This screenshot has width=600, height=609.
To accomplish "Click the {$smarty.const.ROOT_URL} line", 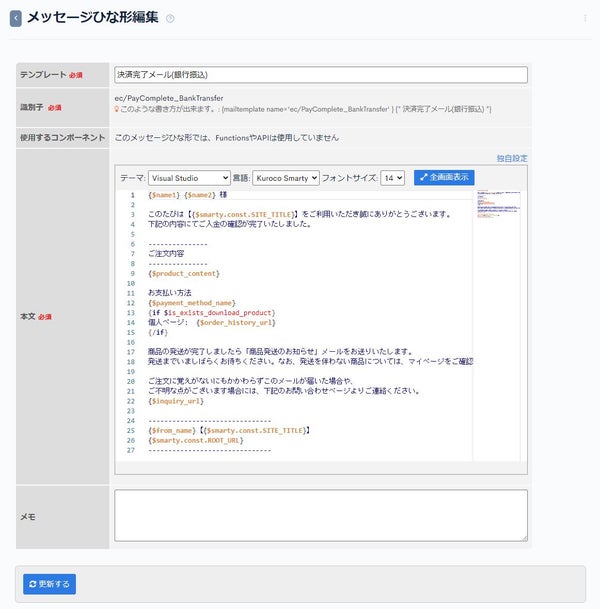I will coord(195,440).
